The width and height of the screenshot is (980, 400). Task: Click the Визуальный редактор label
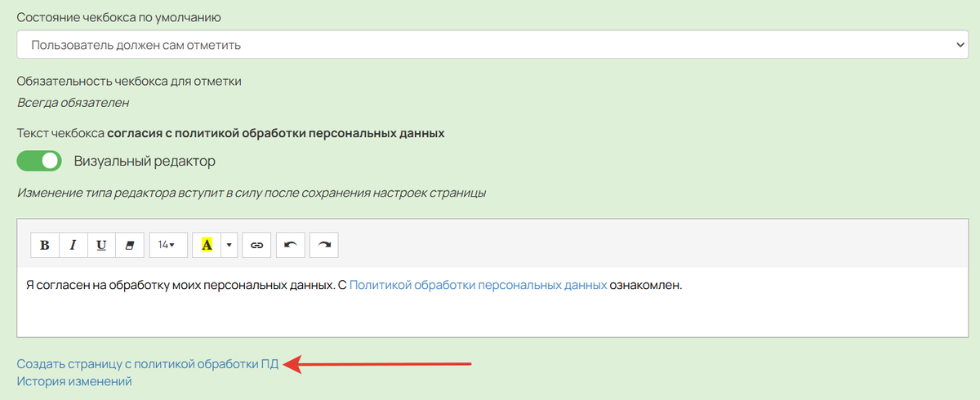[145, 161]
